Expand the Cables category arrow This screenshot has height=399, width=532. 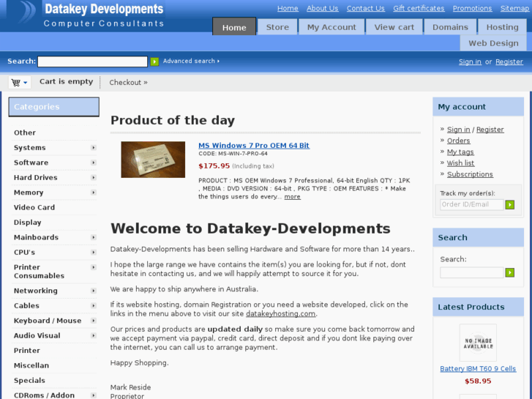(x=94, y=305)
